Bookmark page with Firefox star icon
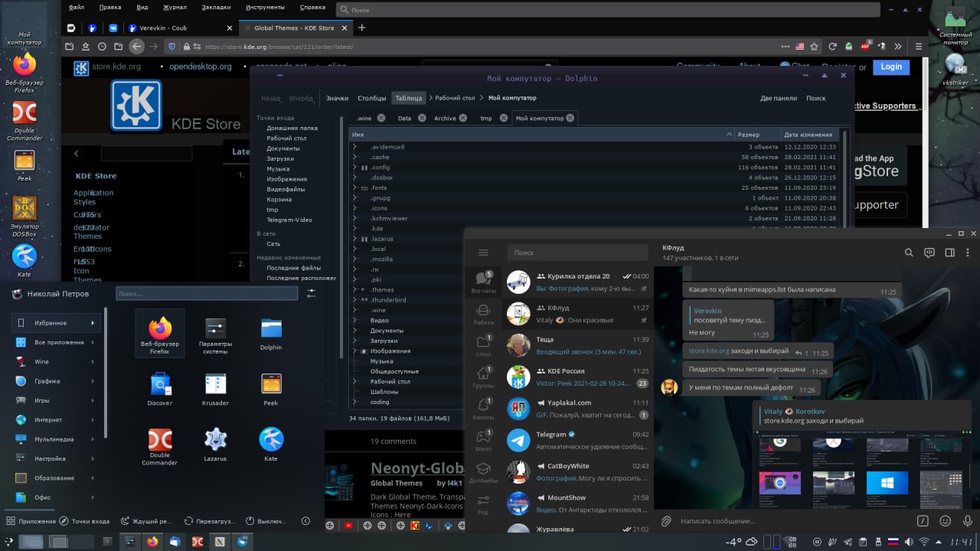 coord(815,46)
